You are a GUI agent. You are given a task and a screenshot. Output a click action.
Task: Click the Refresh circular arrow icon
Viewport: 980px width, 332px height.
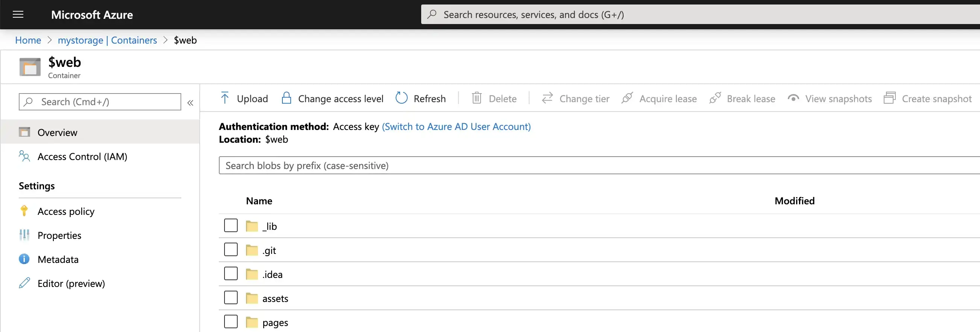(401, 98)
